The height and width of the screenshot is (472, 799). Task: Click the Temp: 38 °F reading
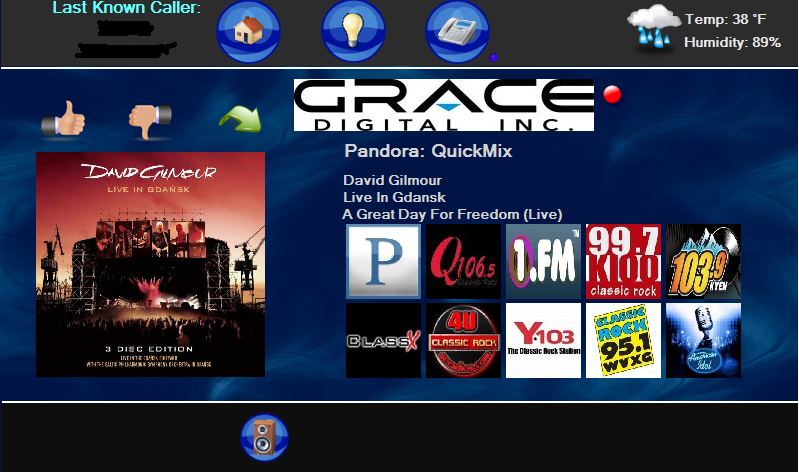tap(726, 19)
